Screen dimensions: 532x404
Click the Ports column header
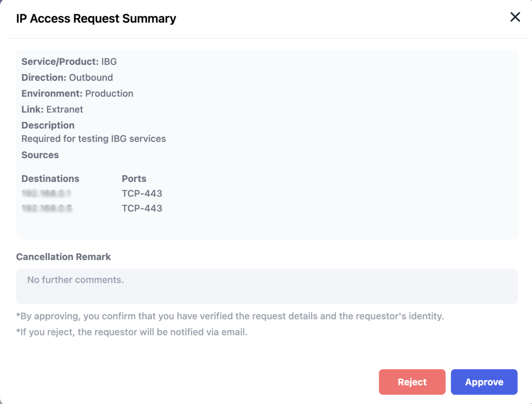[x=134, y=178]
